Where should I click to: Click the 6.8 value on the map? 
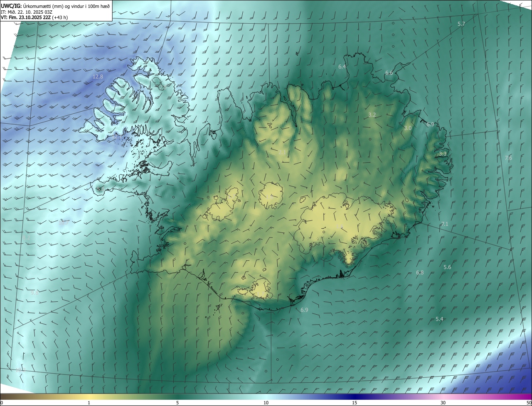coord(420,273)
